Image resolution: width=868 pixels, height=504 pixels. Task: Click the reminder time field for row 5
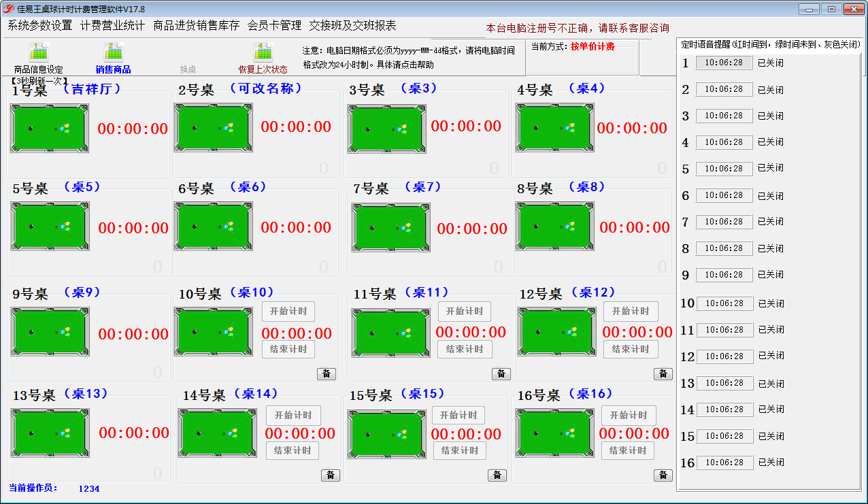pos(724,169)
